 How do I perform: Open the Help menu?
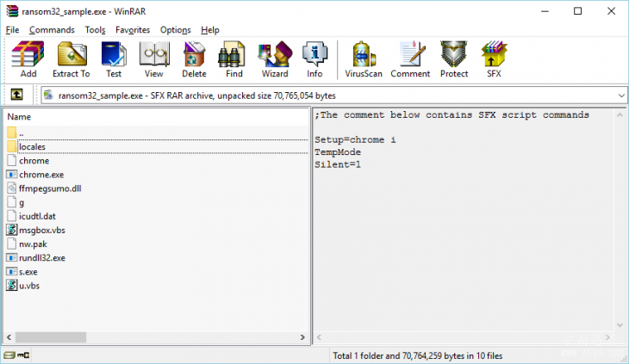(210, 30)
